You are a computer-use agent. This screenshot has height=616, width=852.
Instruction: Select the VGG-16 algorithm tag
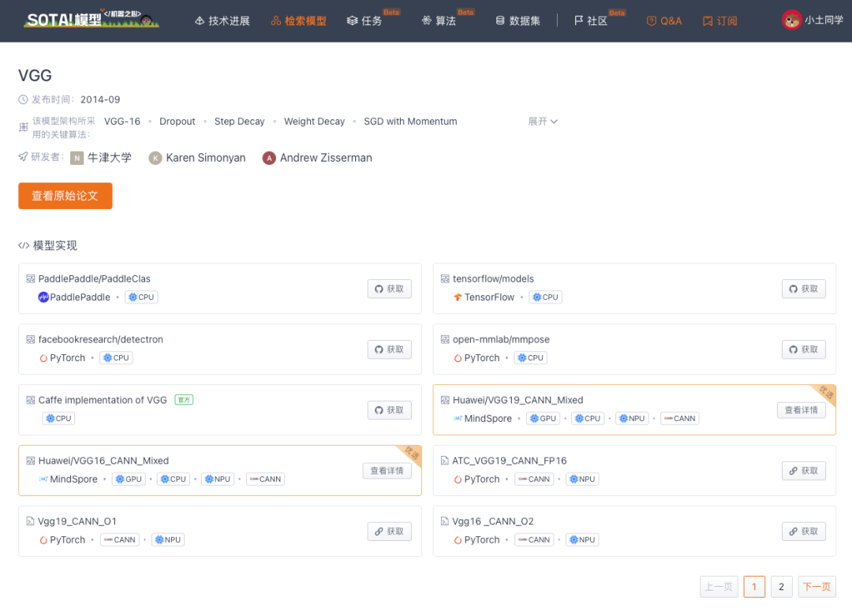pyautogui.click(x=122, y=121)
